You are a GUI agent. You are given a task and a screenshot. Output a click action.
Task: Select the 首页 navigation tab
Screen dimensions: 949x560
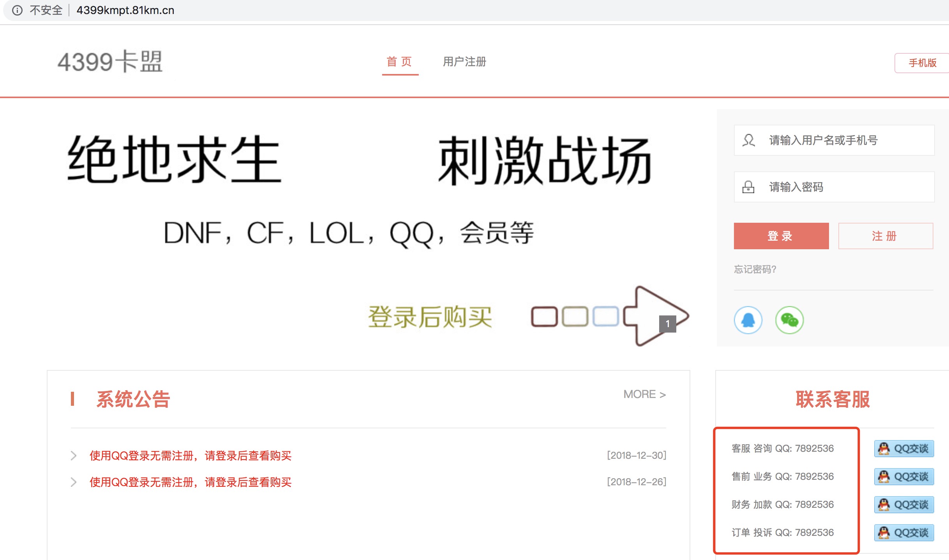tap(400, 62)
